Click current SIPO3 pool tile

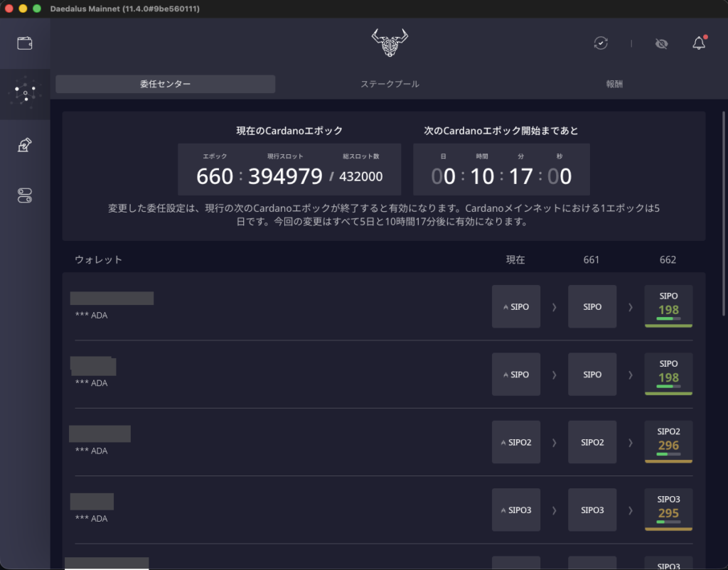click(x=516, y=510)
